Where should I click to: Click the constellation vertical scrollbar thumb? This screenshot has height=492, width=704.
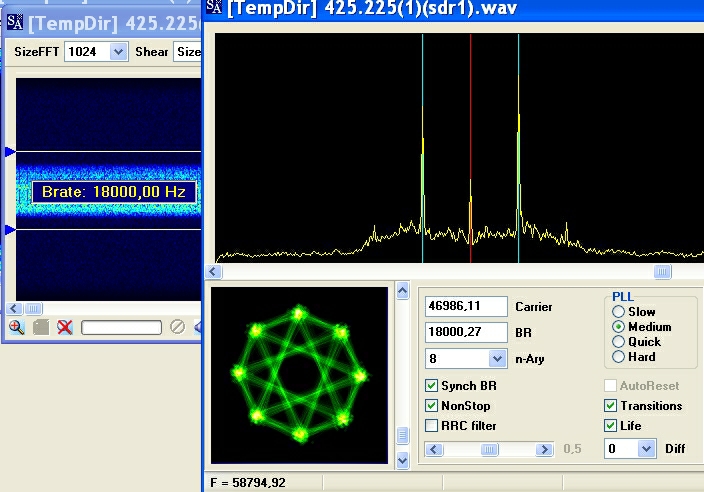[403, 435]
